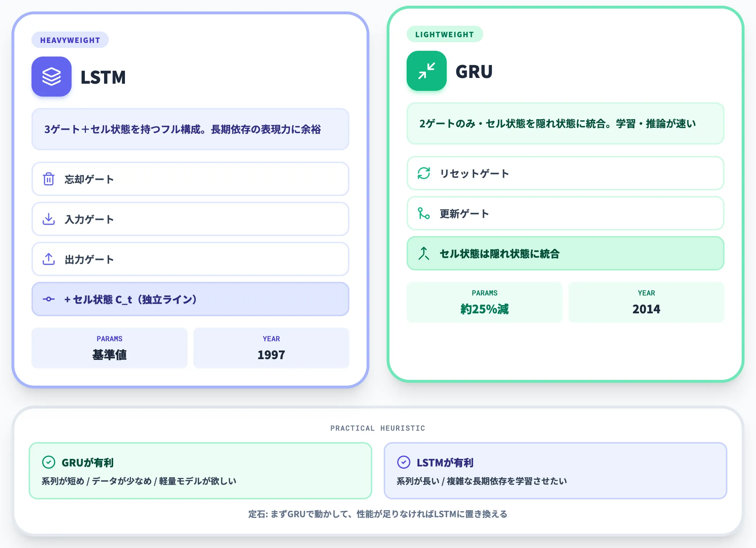Click the green check circle beside GRUが有利
The width and height of the screenshot is (756, 548).
pos(49,462)
